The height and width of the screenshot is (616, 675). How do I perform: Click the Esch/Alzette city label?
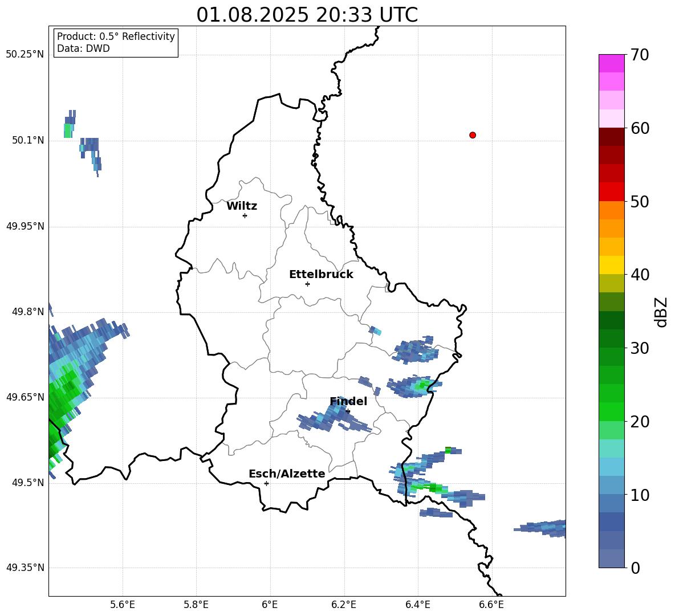287,474
